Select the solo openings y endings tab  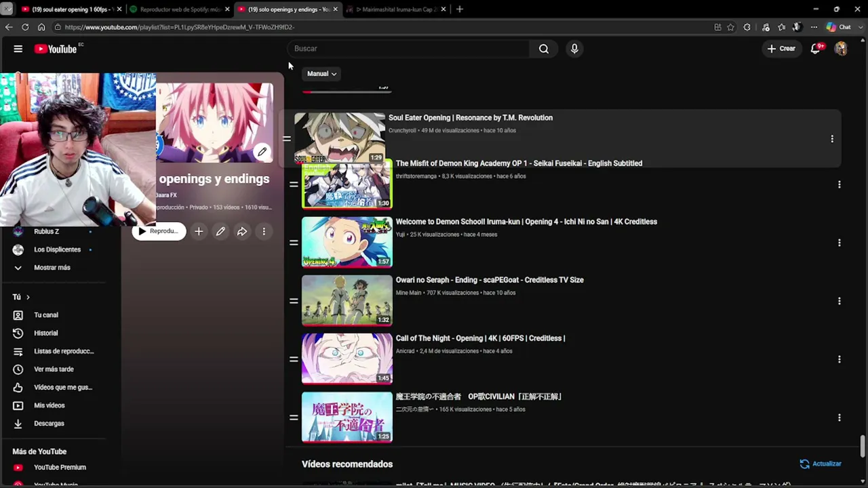[x=288, y=9]
